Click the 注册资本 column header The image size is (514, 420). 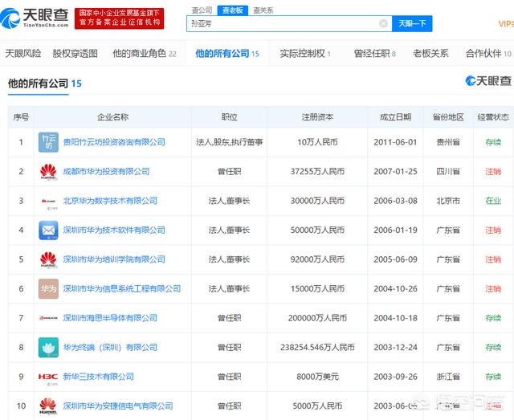317,117
